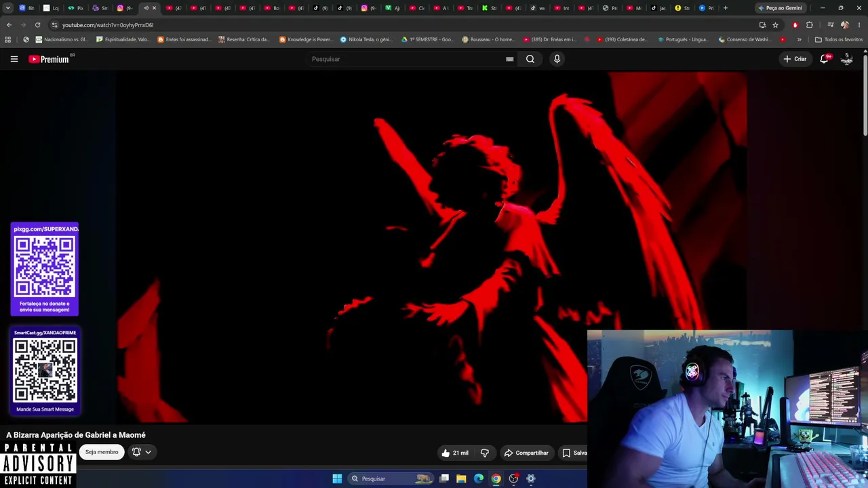Click the Compartilhar share button
Image resolution: width=868 pixels, height=488 pixels.
526,453
